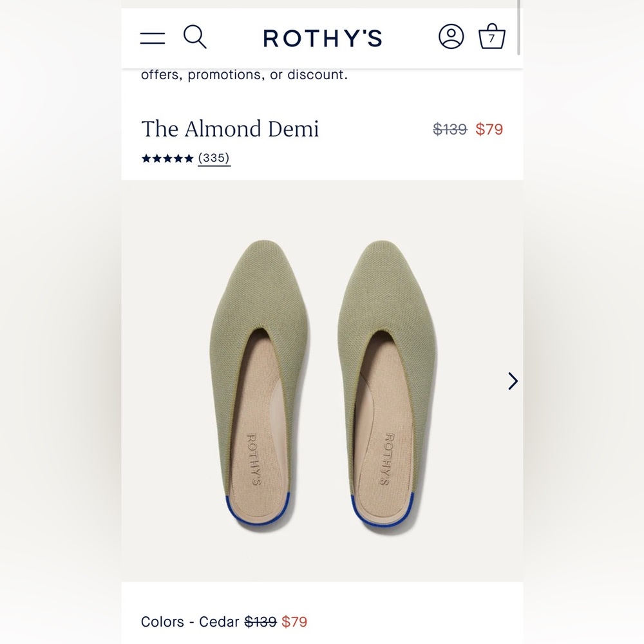Click the ROTHY'S logo to go home
This screenshot has width=644, height=644.
322,39
